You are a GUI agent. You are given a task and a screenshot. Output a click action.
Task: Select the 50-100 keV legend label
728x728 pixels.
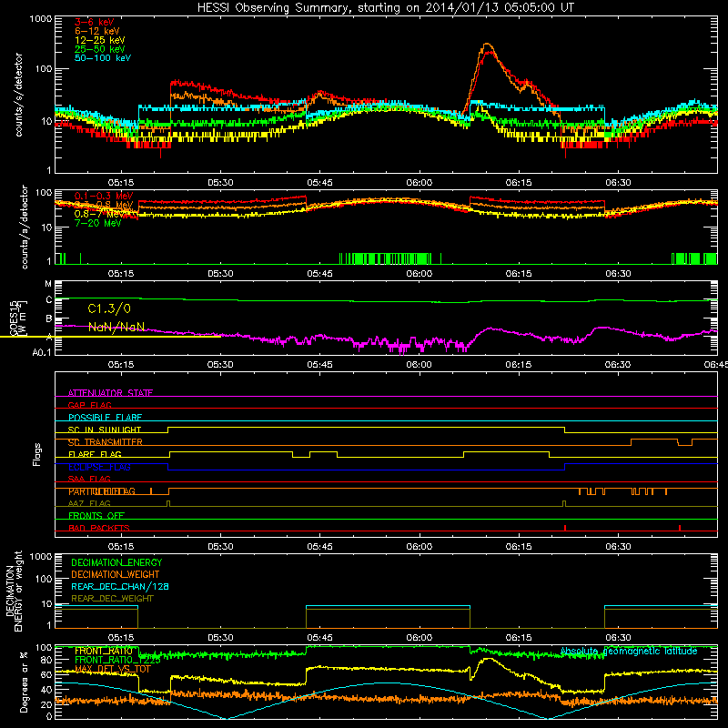103,58
